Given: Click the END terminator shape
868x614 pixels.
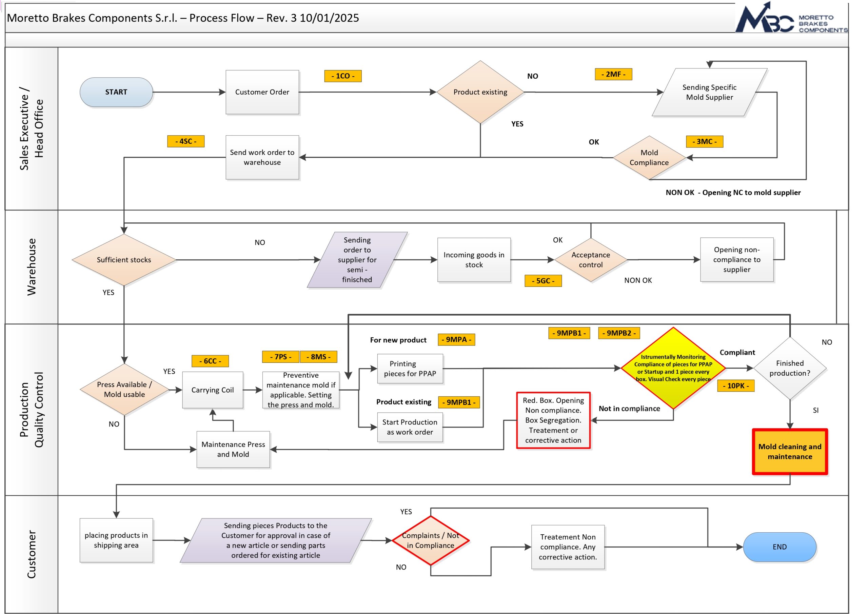Looking at the screenshot, I should point(780,547).
